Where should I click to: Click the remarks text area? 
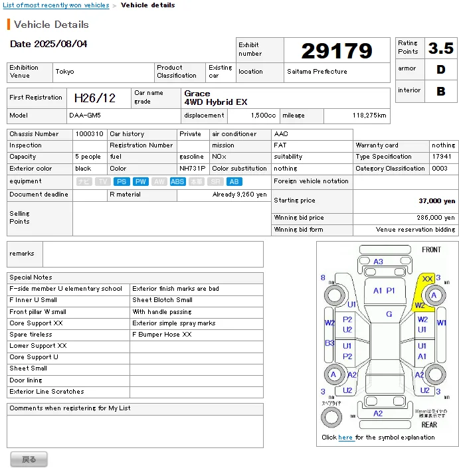pos(153,254)
